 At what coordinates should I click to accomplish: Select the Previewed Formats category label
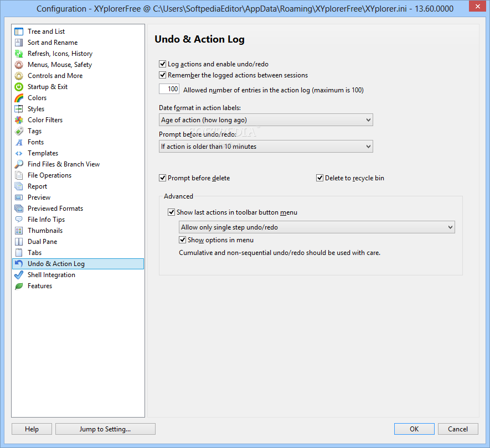coord(55,209)
